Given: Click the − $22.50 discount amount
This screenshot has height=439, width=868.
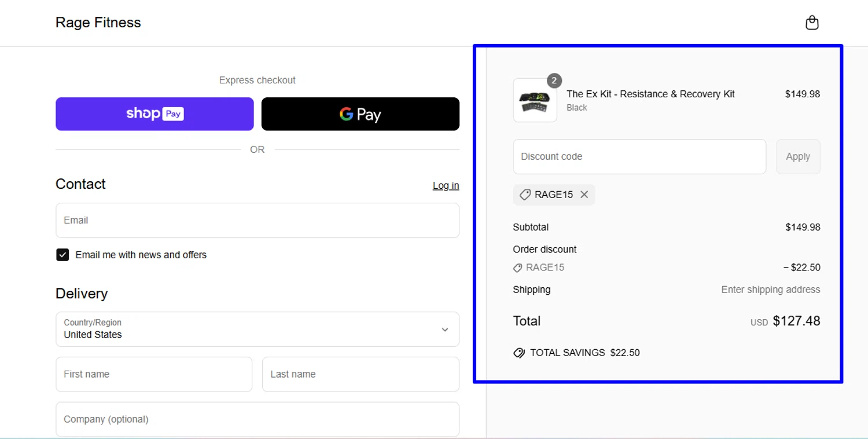Looking at the screenshot, I should pyautogui.click(x=801, y=268).
